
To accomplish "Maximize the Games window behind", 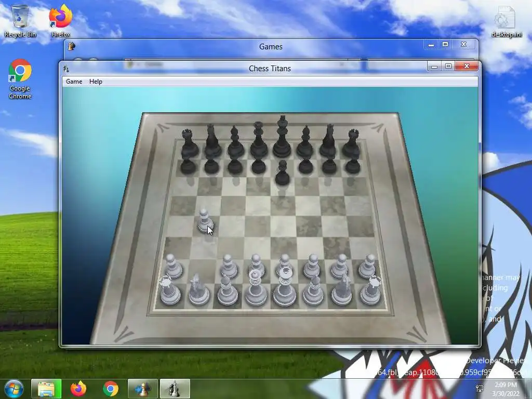I will 445,45.
